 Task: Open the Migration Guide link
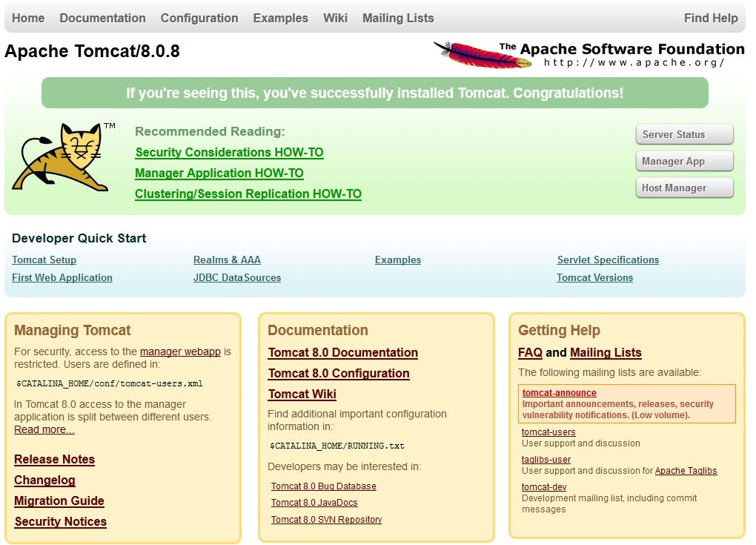coord(59,501)
